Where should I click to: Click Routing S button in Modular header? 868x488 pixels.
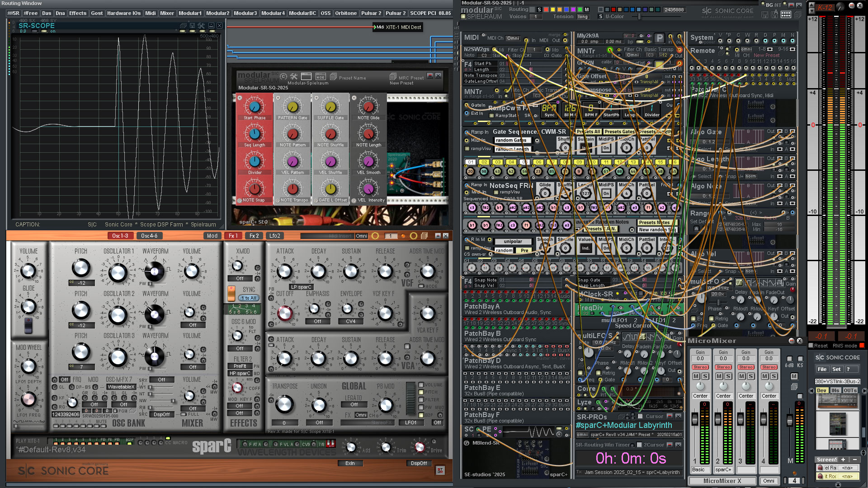click(x=539, y=9)
